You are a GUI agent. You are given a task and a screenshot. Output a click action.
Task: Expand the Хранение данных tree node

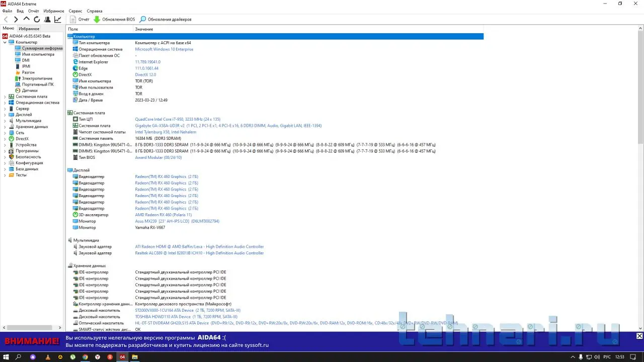click(5, 127)
